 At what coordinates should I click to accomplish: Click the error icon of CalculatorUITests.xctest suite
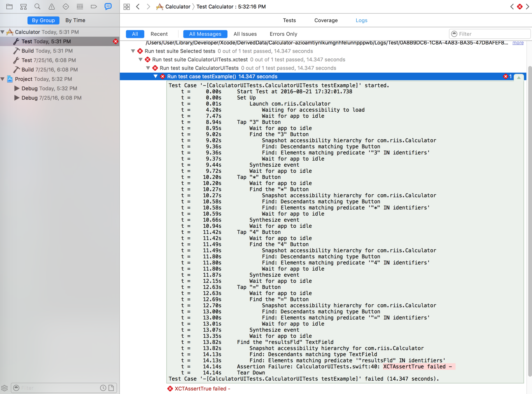pyautogui.click(x=148, y=60)
